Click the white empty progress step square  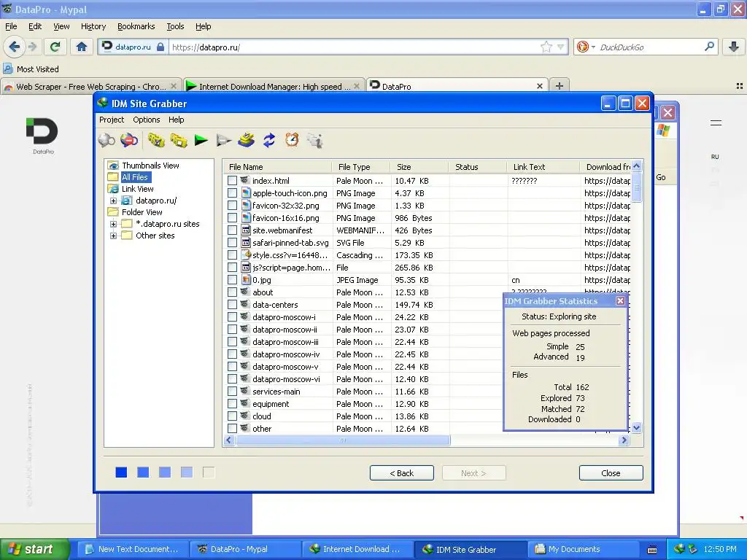[209, 472]
